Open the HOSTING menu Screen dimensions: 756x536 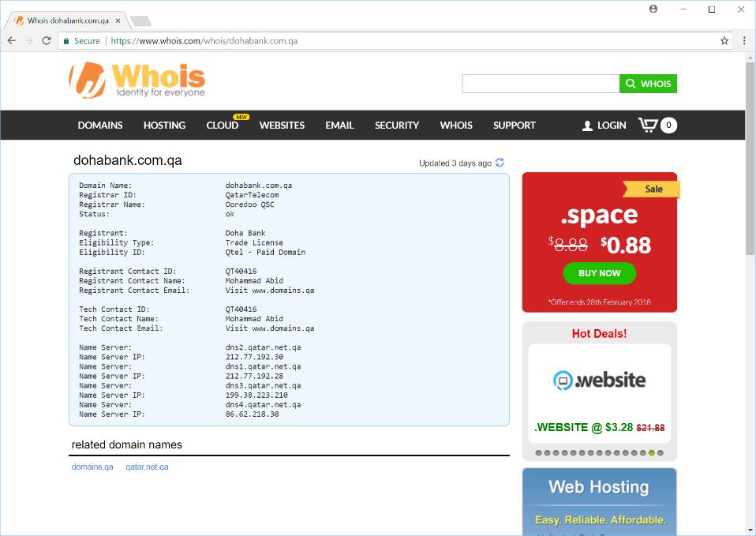pos(164,126)
